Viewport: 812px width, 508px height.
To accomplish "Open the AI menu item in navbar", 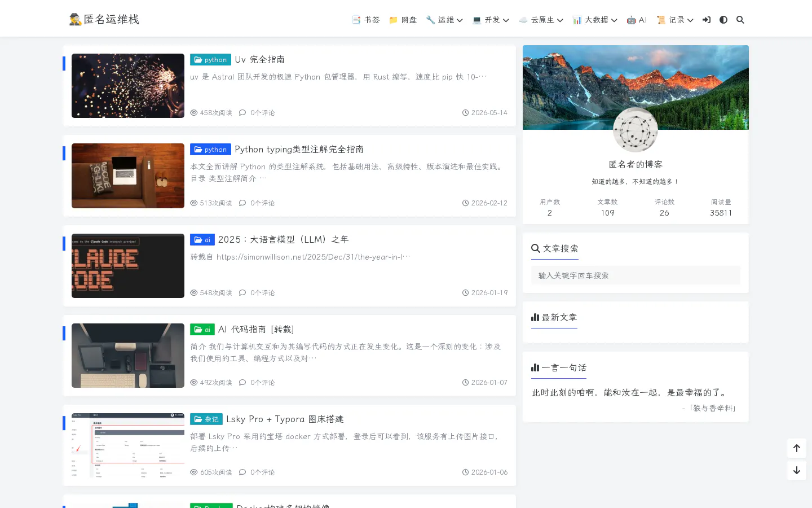I will point(637,20).
